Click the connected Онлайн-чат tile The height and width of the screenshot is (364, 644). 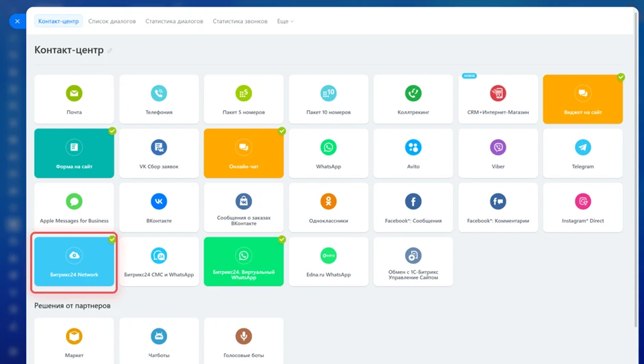(243, 153)
